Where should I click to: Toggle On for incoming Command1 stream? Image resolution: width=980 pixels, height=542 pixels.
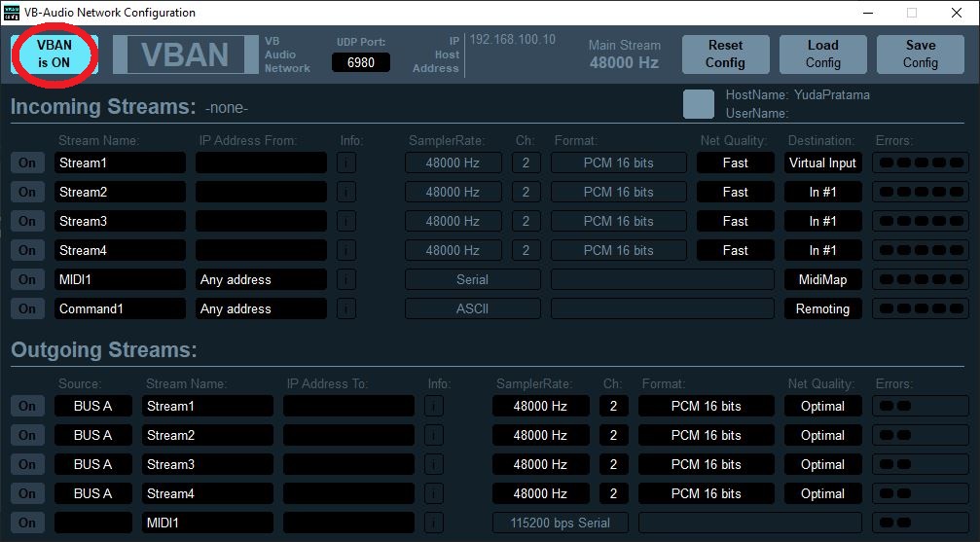[27, 308]
